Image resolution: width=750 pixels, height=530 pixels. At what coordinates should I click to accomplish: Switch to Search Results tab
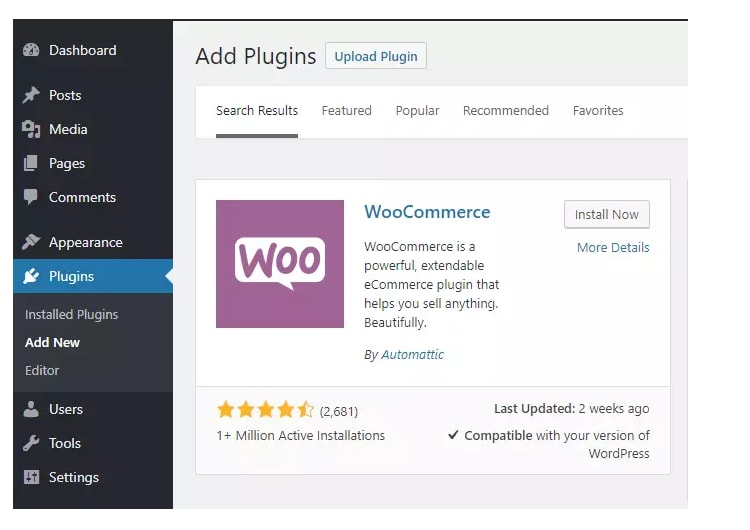[257, 110]
